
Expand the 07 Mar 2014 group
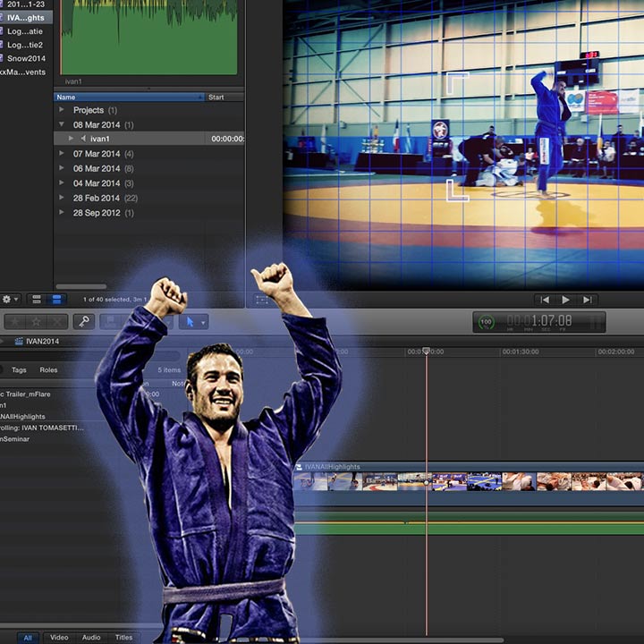[x=62, y=153]
